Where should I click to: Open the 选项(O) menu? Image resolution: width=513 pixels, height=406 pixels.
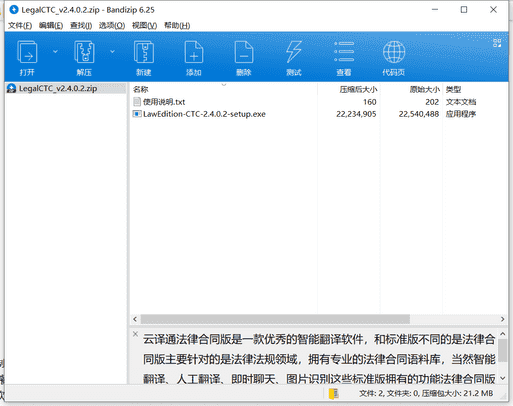coord(112,26)
